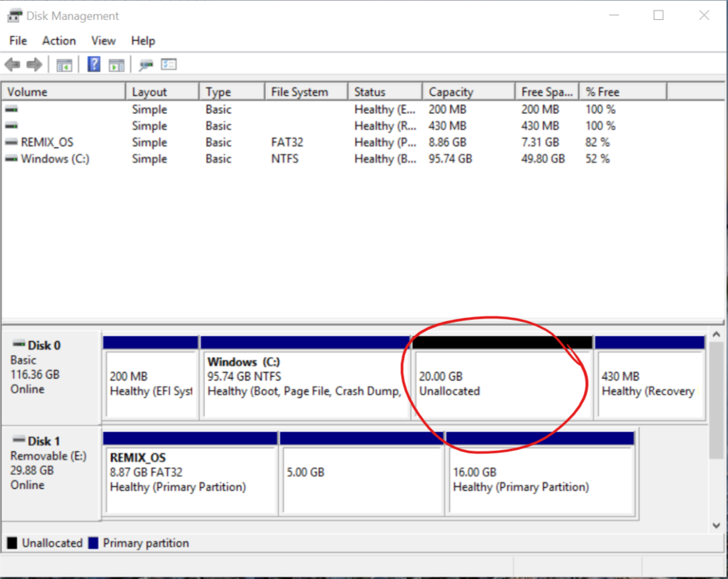This screenshot has width=728, height=579.
Task: Open the Help menu
Action: pos(143,41)
